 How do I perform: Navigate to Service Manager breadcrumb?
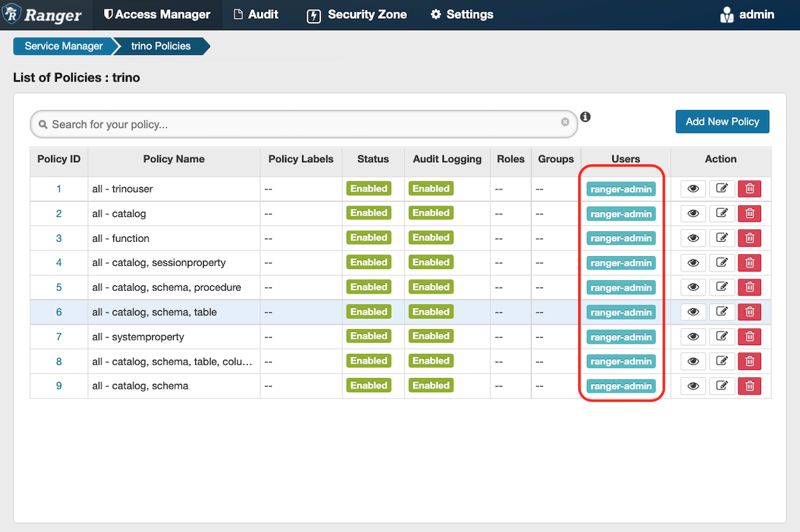point(64,46)
